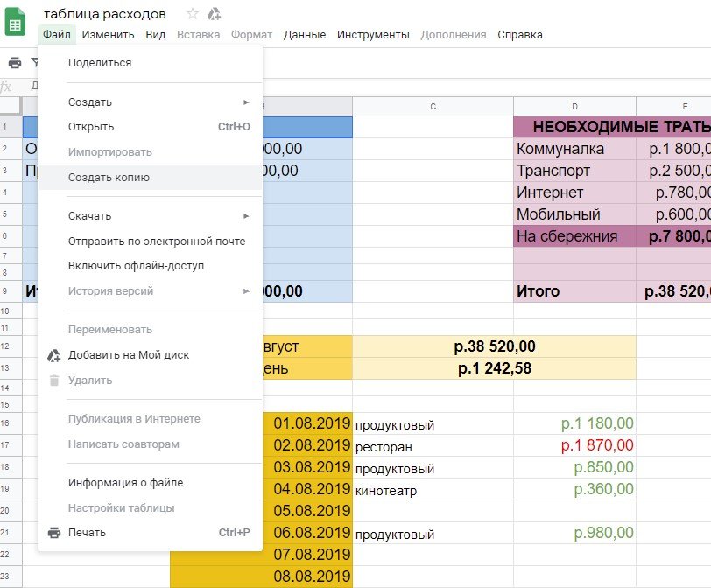Click Отправить по электронной почте
Image resolution: width=711 pixels, height=588 pixels.
point(157,241)
